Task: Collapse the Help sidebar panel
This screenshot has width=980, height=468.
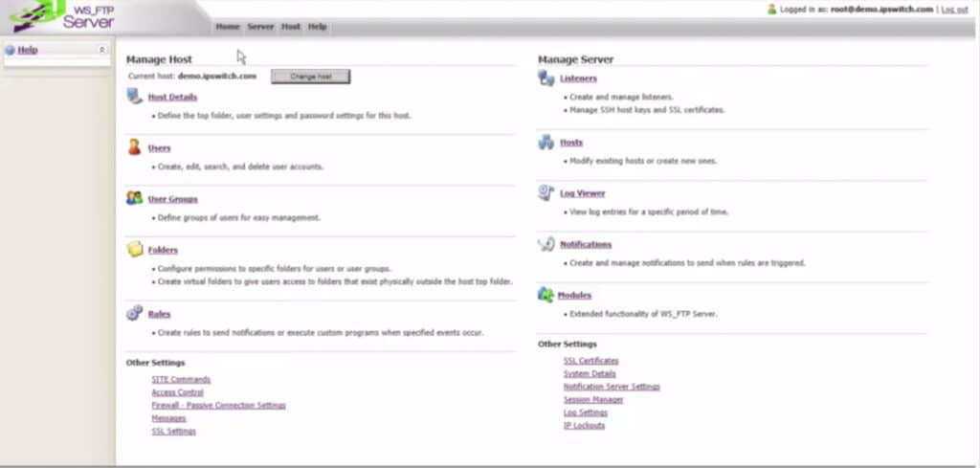Action: pyautogui.click(x=102, y=50)
